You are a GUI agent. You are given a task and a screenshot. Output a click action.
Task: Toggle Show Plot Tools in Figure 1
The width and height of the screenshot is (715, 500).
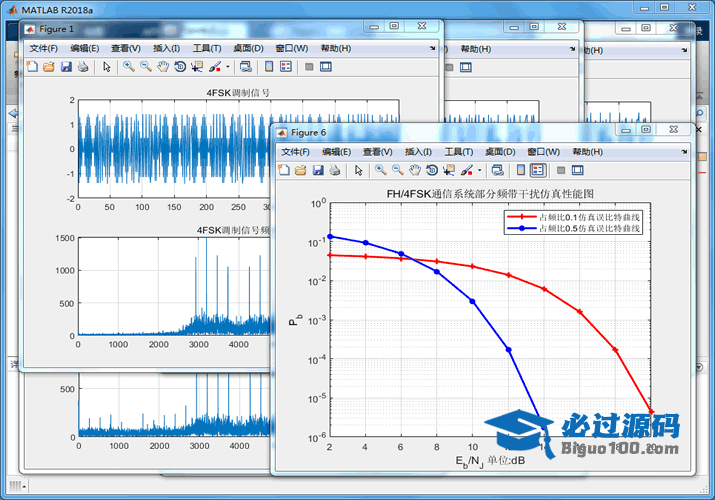[x=326, y=67]
